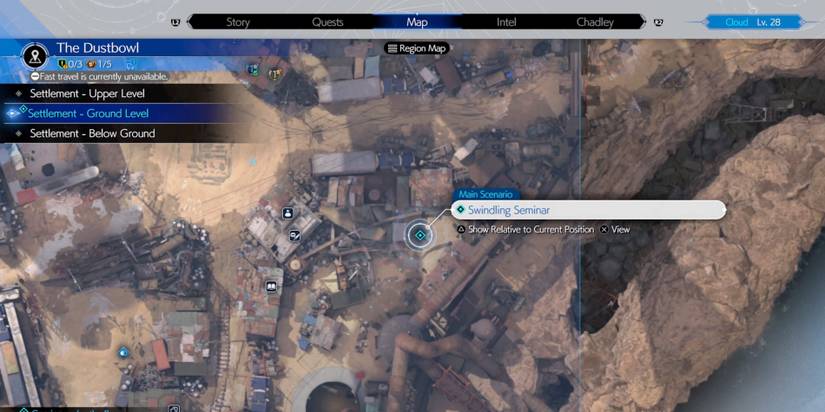Select Settlement - Ground Level floor
The width and height of the screenshot is (825, 412).
(x=124, y=114)
